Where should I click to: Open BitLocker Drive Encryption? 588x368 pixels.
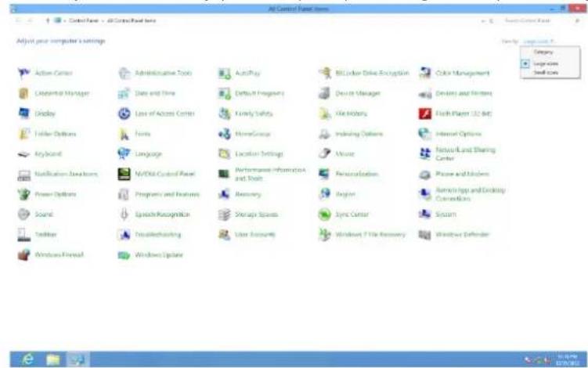(x=364, y=73)
